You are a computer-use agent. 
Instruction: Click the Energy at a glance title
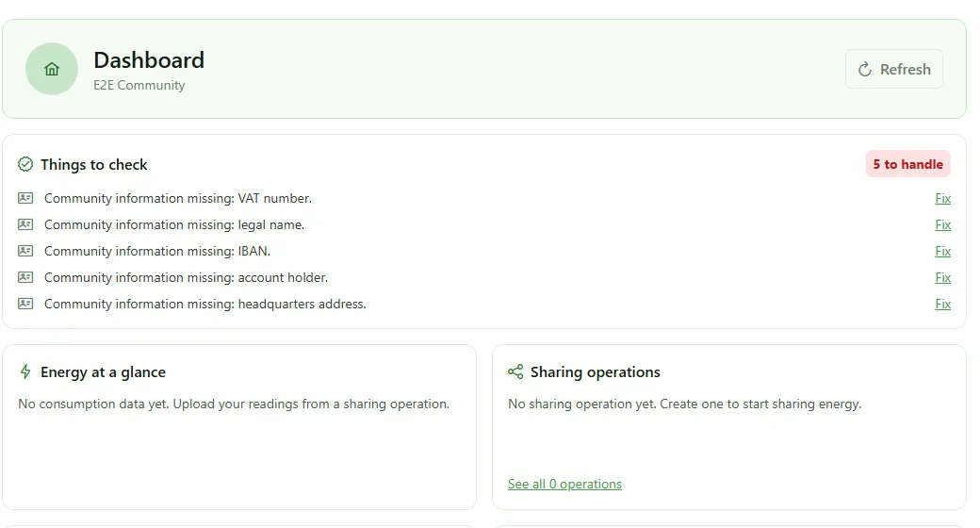pyautogui.click(x=103, y=372)
